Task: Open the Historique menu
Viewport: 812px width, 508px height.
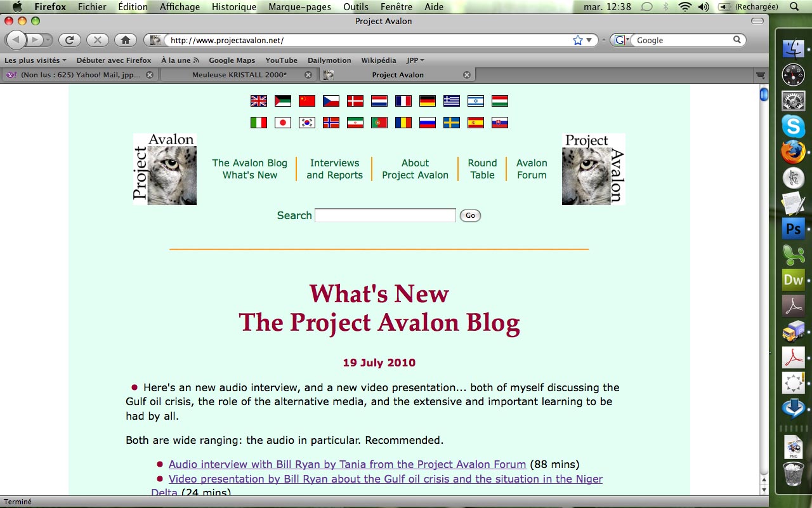Action: [233, 7]
